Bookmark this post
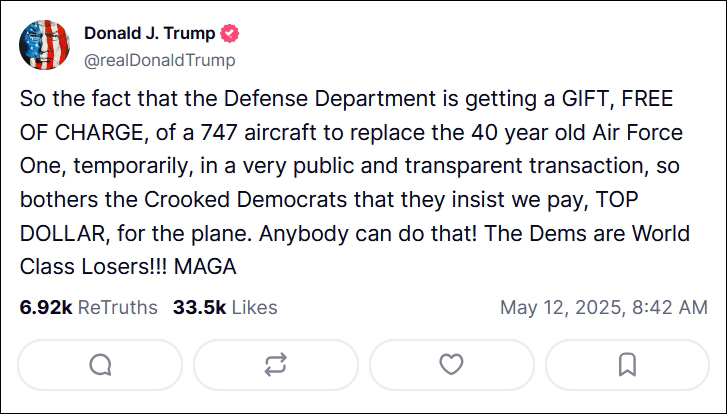Screen dimensions: 727x414 coord(628,364)
